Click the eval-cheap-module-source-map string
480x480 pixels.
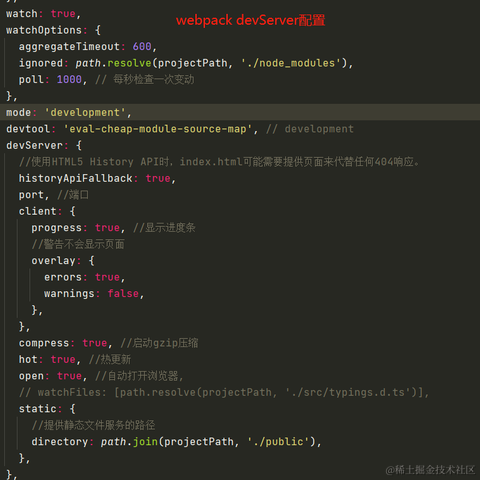pyautogui.click(x=158, y=129)
